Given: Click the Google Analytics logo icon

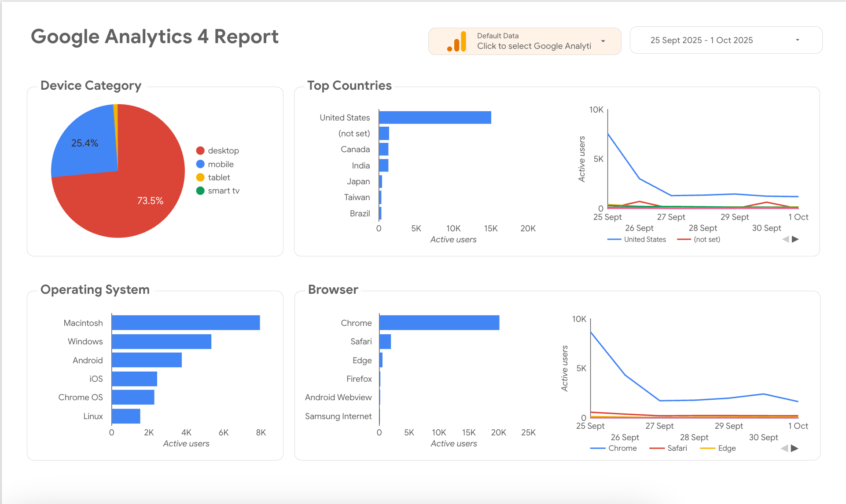Looking at the screenshot, I should 457,41.
